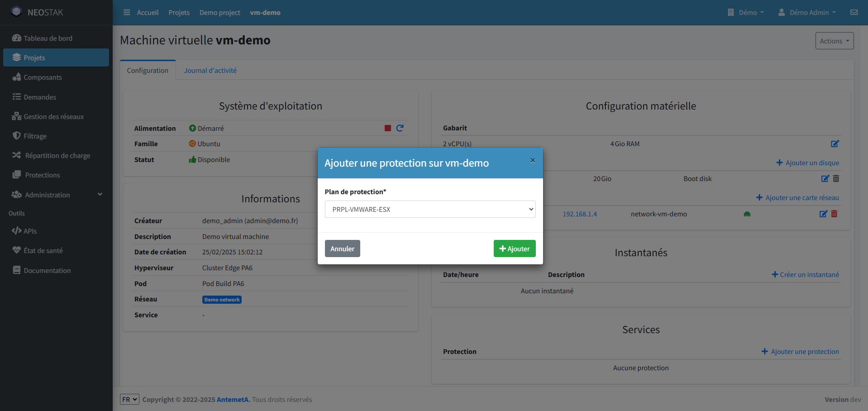Open Protections from the sidebar
868x411 pixels.
[41, 175]
